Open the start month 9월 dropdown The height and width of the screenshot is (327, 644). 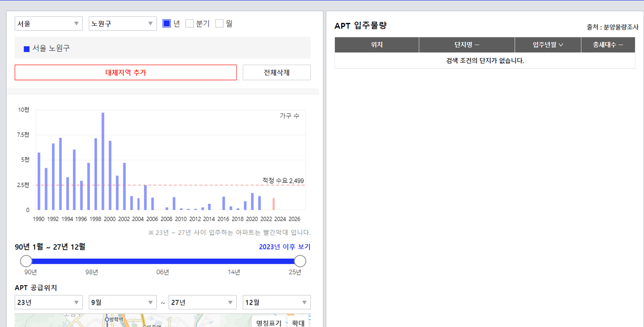coord(123,302)
